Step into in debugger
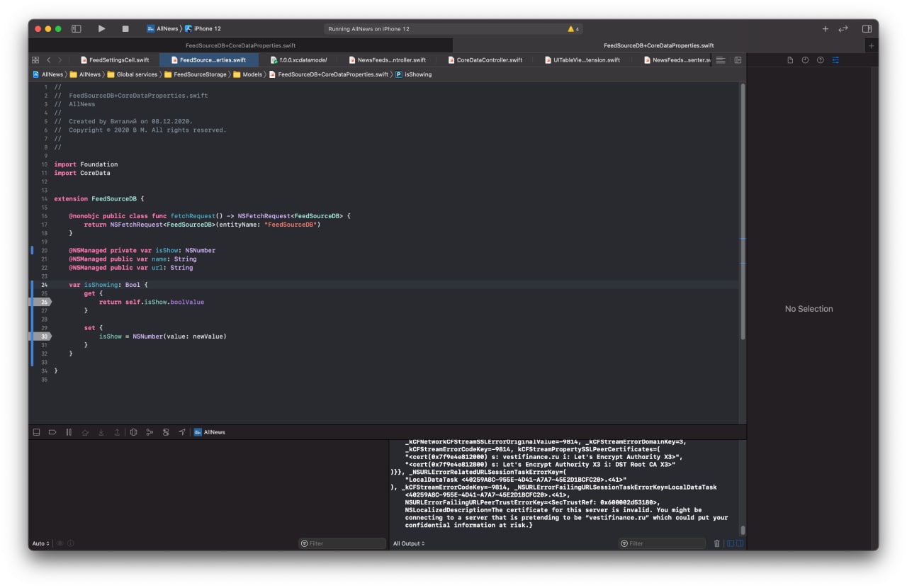 click(x=101, y=432)
